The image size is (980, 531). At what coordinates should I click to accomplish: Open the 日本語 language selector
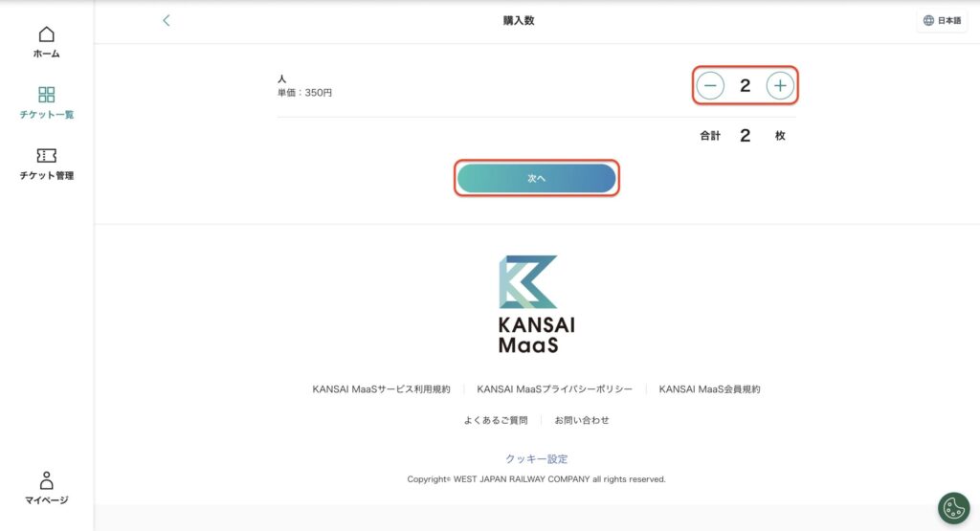[942, 21]
